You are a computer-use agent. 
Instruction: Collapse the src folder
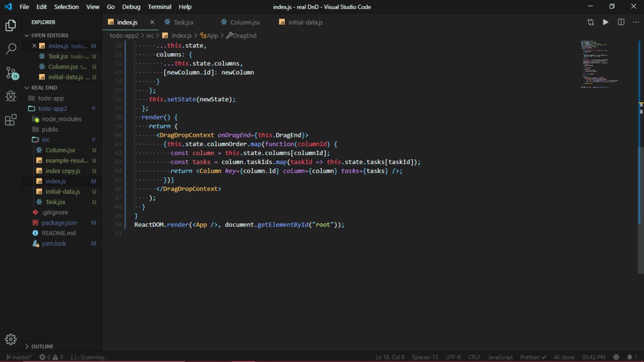pyautogui.click(x=45, y=139)
